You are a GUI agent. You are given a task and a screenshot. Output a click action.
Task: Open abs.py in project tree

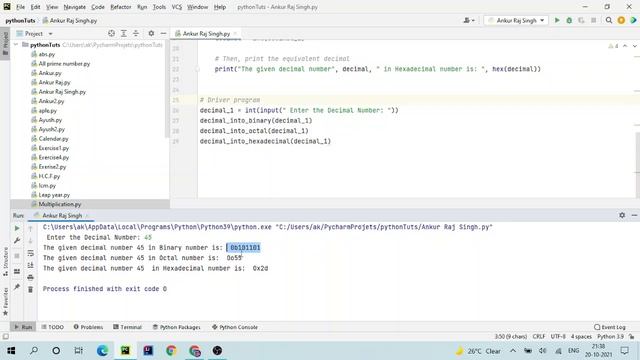47,54
